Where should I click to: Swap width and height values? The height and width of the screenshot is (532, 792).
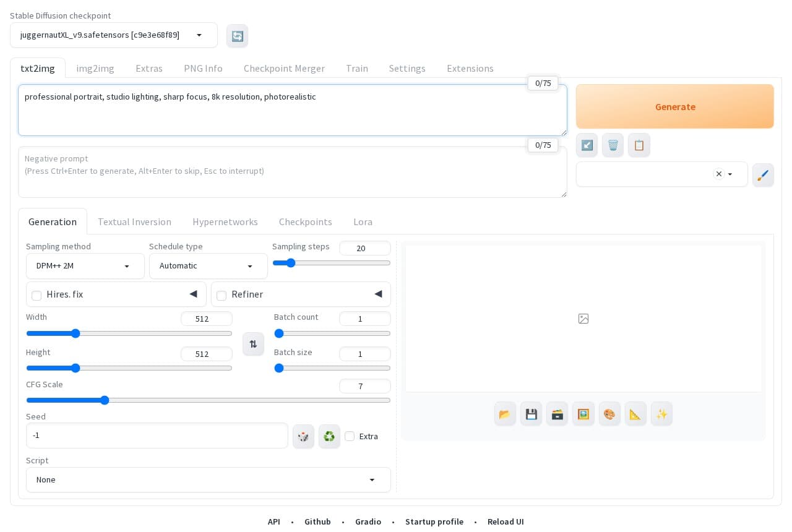point(253,344)
